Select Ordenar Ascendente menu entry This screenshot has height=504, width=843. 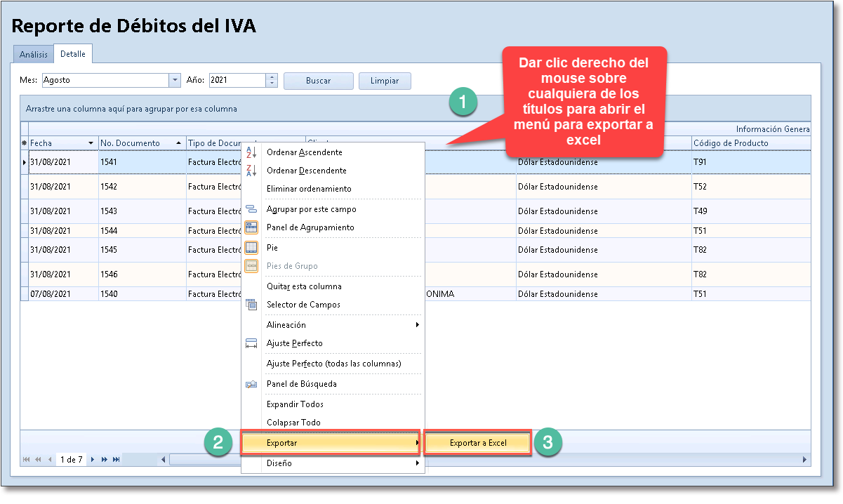tap(333, 152)
